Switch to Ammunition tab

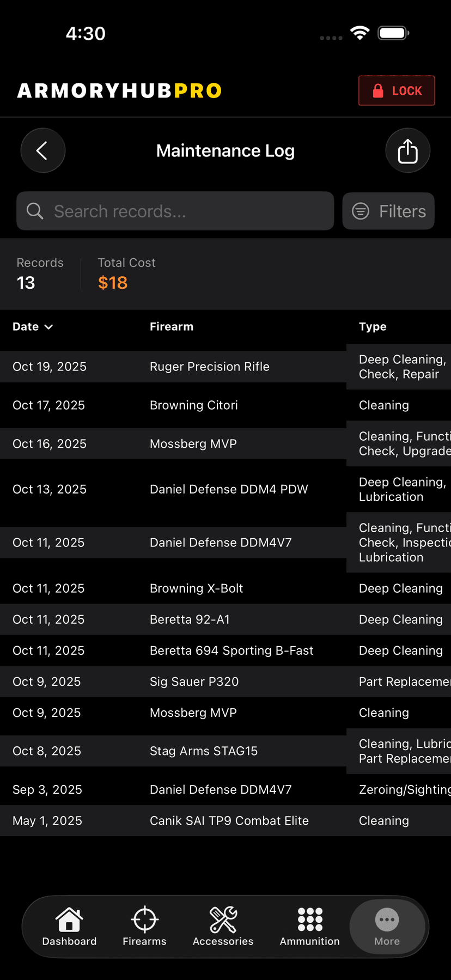point(309,926)
